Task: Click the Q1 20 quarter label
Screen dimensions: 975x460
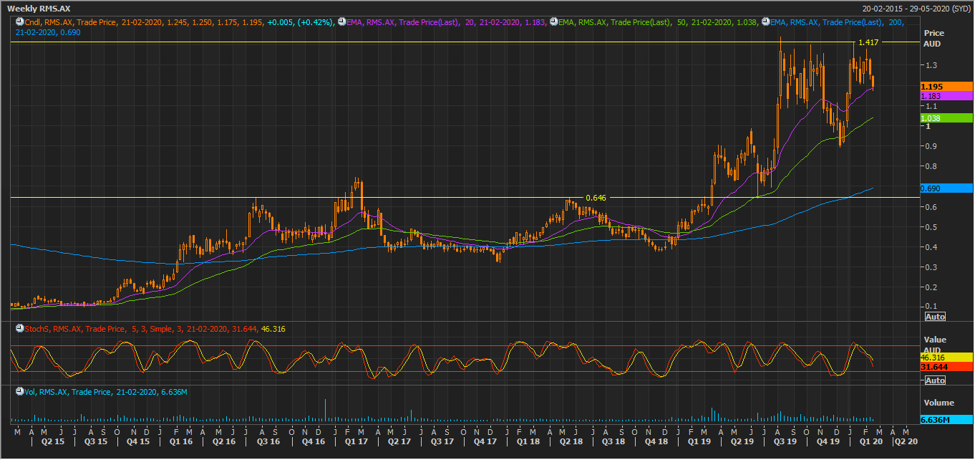Action: click(x=873, y=441)
